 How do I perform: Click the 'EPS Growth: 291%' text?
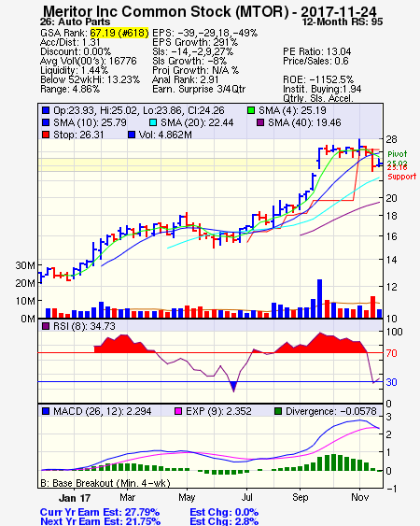195,42
